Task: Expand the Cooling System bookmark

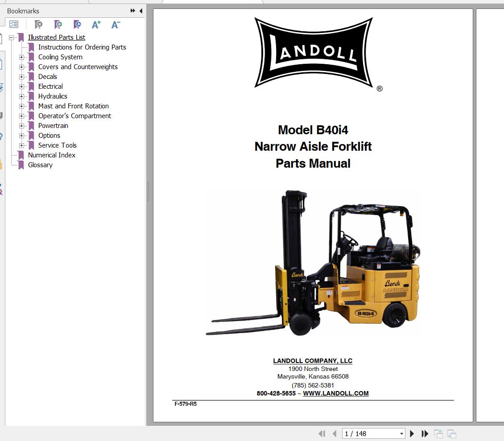Action: pyautogui.click(x=22, y=57)
